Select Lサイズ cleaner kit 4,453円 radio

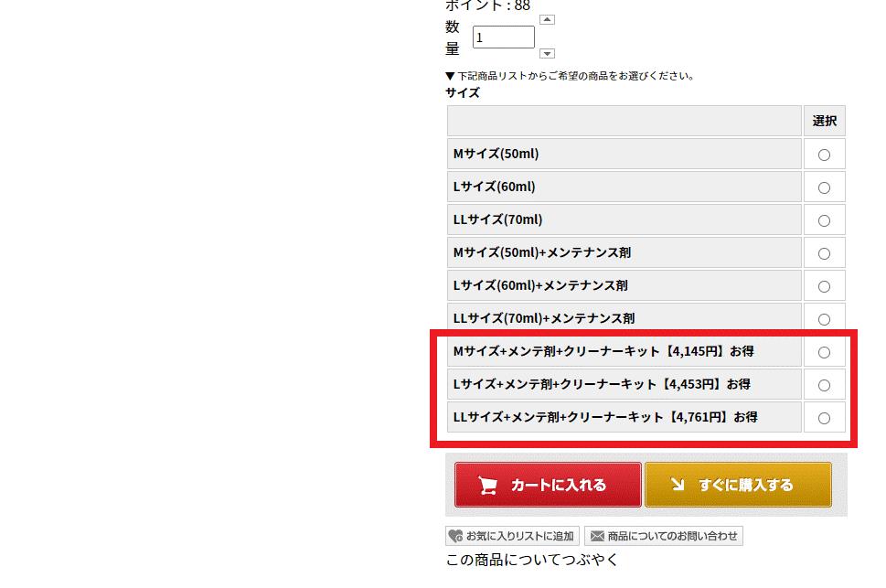(x=824, y=385)
